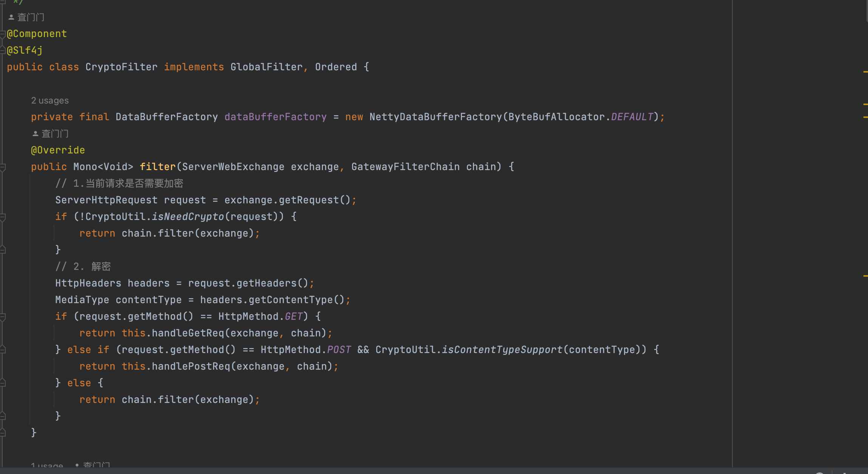The image size is (868, 474).
Task: Click the Mono<Void> return type
Action: point(103,167)
